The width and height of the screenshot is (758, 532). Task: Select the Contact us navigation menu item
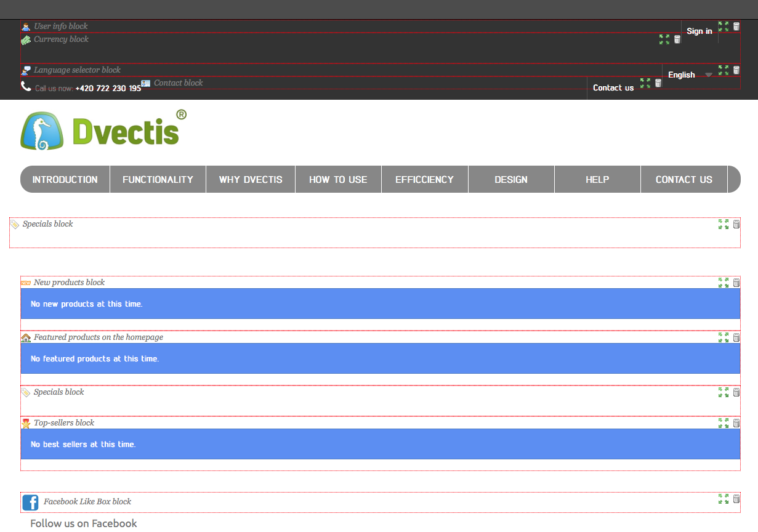(684, 179)
